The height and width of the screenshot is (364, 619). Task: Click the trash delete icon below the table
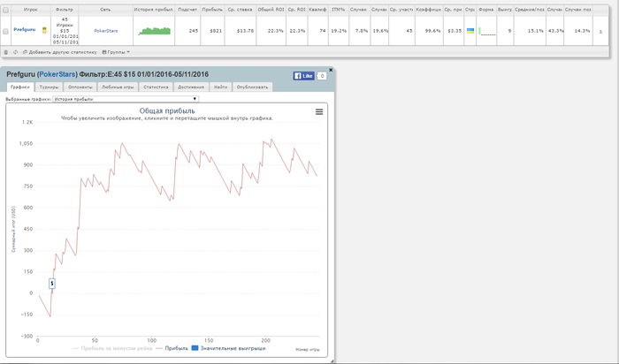[6, 52]
